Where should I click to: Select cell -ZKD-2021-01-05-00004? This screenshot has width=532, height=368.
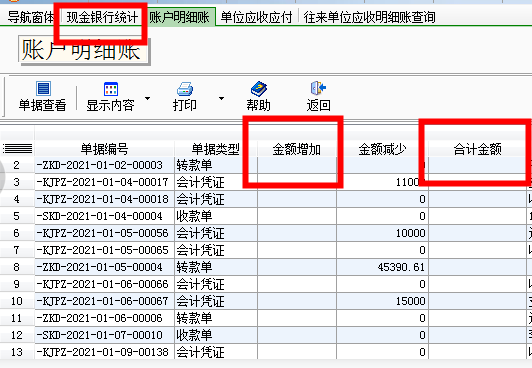tap(104, 267)
